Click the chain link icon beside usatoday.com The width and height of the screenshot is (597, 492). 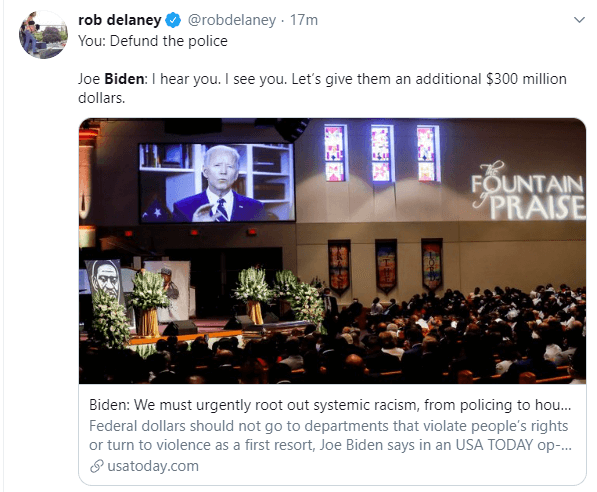tap(97, 466)
